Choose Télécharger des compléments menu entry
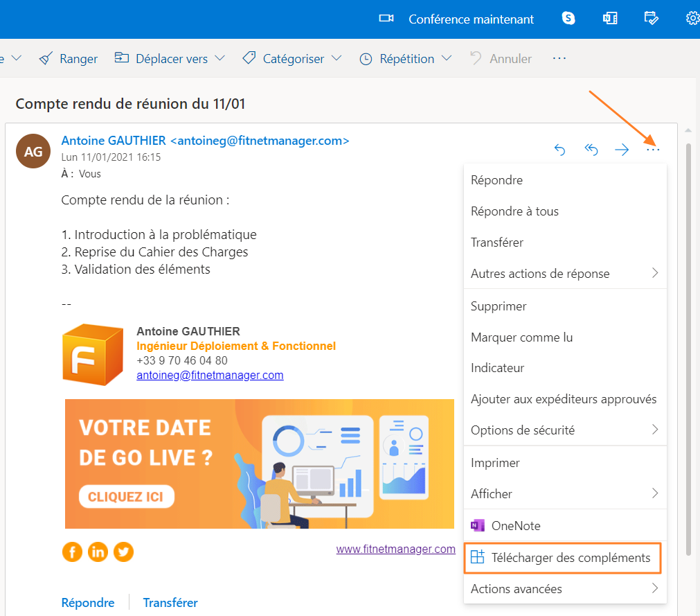Viewport: 700px width, 616px height. (562, 558)
